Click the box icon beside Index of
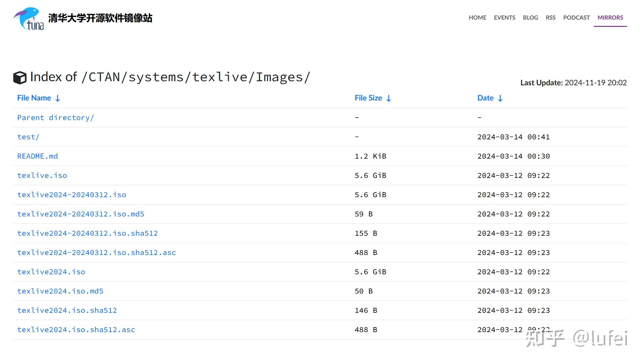 pyautogui.click(x=20, y=78)
